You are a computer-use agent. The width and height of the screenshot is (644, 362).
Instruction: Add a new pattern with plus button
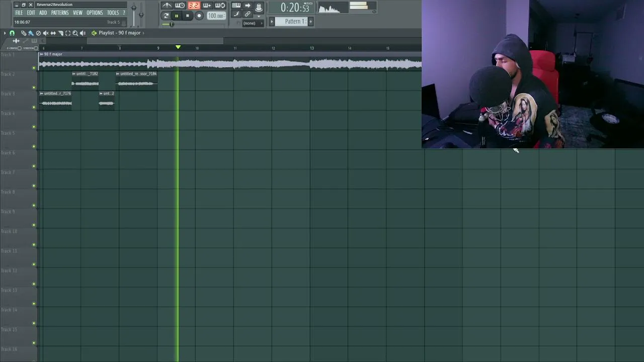(310, 22)
